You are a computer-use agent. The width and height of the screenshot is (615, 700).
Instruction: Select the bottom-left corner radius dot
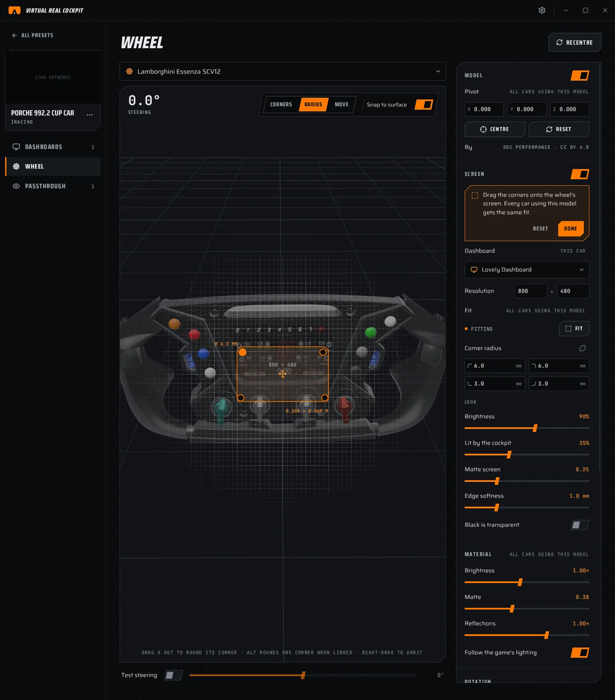tap(241, 398)
